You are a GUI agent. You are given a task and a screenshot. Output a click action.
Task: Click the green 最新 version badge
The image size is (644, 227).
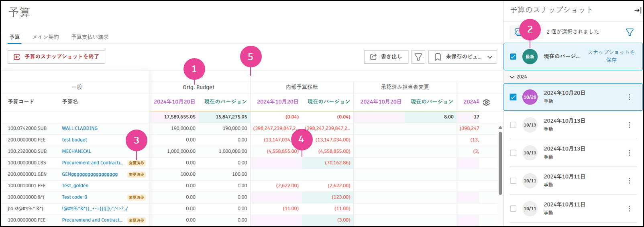530,57
